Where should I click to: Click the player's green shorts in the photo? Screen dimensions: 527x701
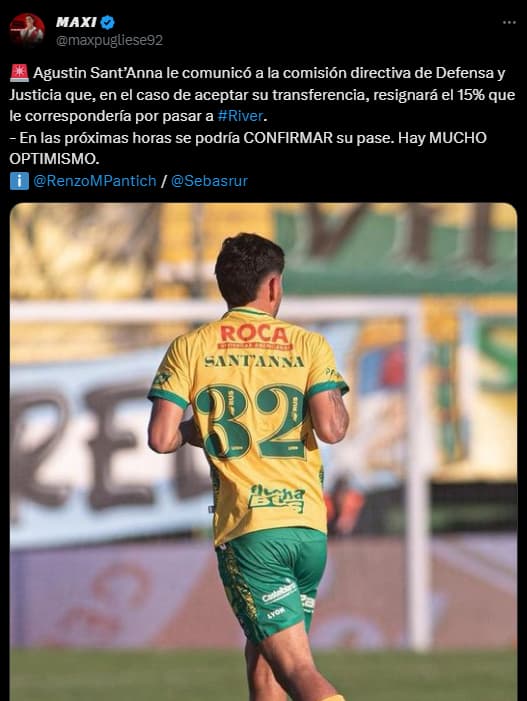pos(273,583)
